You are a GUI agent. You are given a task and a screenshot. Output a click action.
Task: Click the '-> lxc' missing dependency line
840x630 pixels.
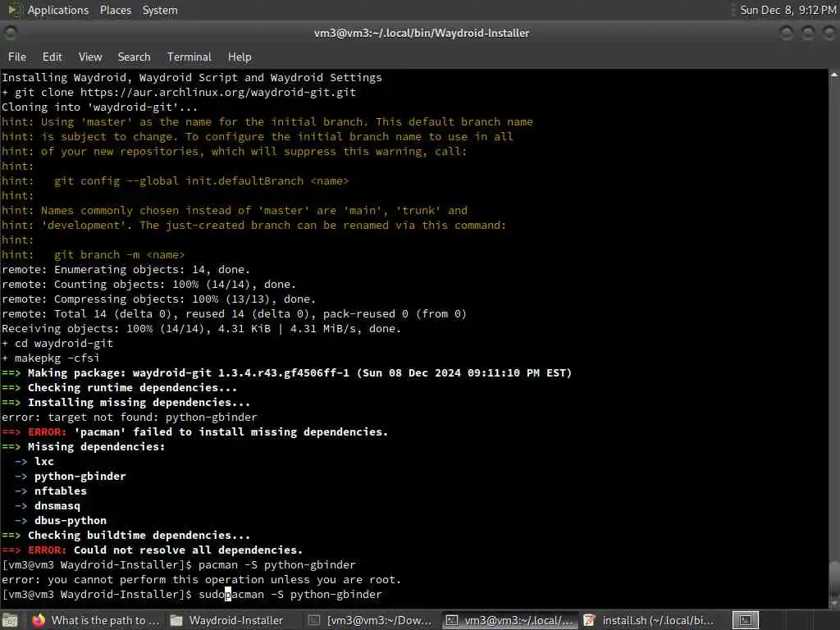coord(34,461)
